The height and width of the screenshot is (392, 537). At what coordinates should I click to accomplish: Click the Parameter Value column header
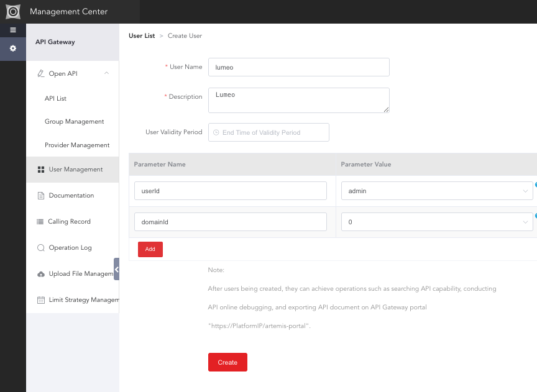(x=365, y=165)
